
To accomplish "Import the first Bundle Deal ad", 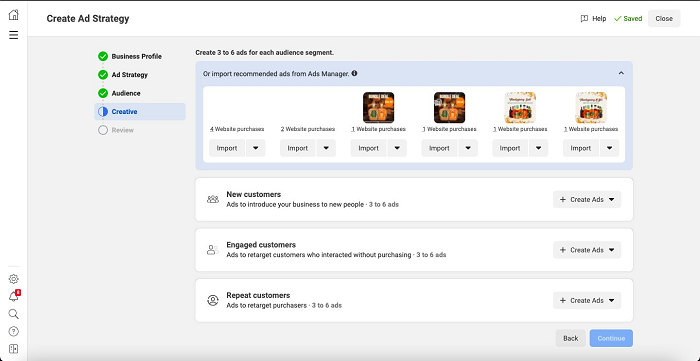I will pyautogui.click(x=368, y=148).
